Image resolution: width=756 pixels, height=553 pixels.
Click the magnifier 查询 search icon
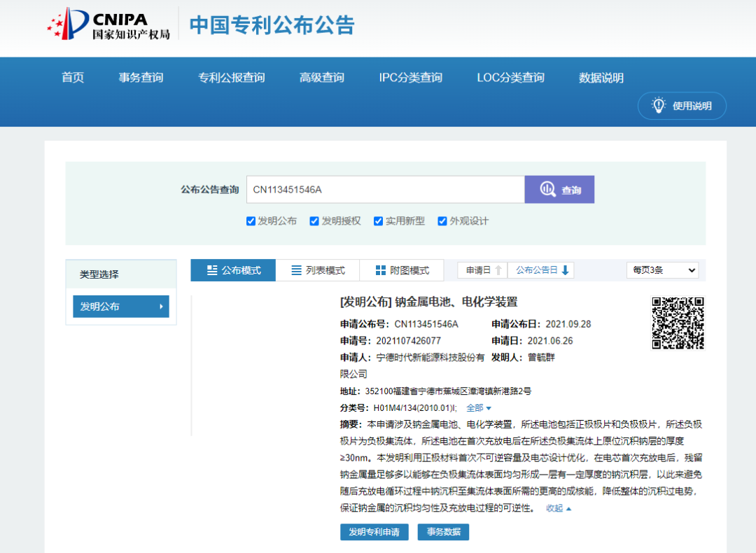coord(547,190)
